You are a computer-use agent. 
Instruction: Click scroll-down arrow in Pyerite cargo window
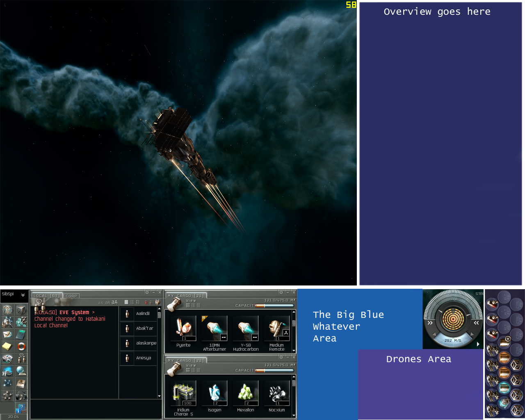pos(294,351)
